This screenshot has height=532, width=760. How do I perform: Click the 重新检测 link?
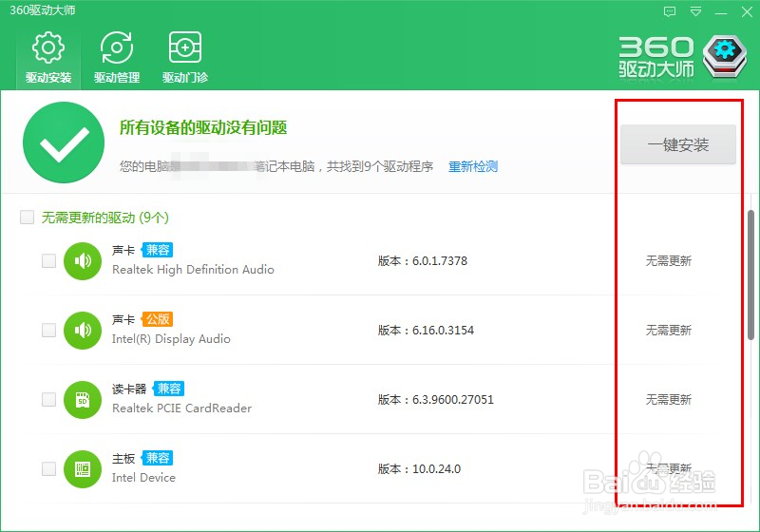pyautogui.click(x=473, y=166)
